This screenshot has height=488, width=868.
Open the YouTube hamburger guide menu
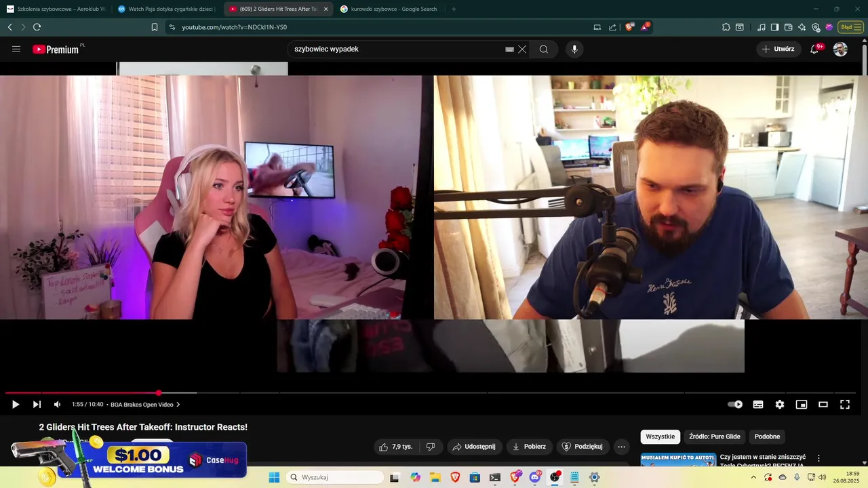16,49
